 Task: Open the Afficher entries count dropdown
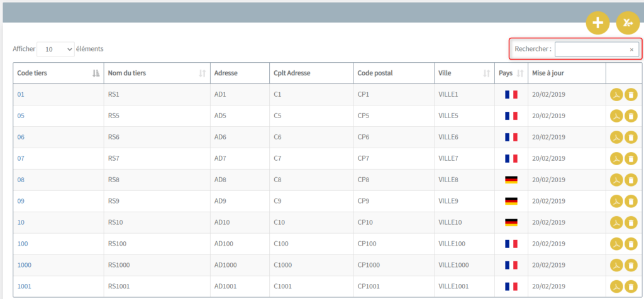[56, 49]
